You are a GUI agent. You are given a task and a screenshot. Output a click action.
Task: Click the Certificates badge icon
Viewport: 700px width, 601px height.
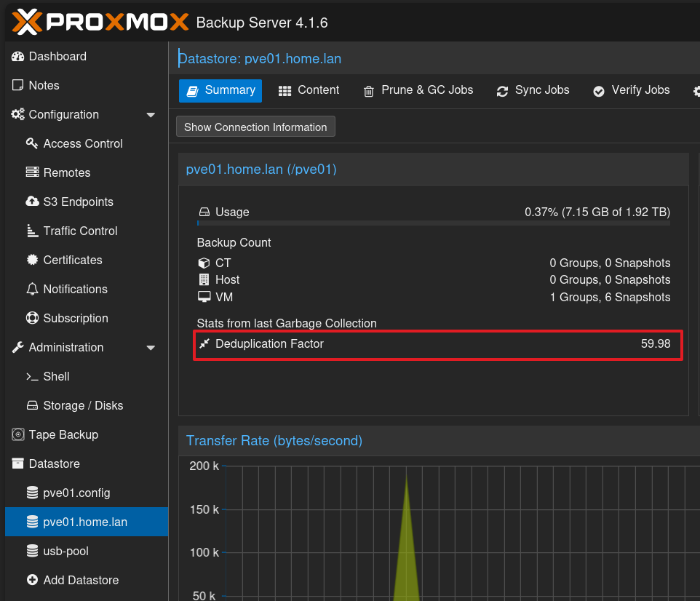32,260
